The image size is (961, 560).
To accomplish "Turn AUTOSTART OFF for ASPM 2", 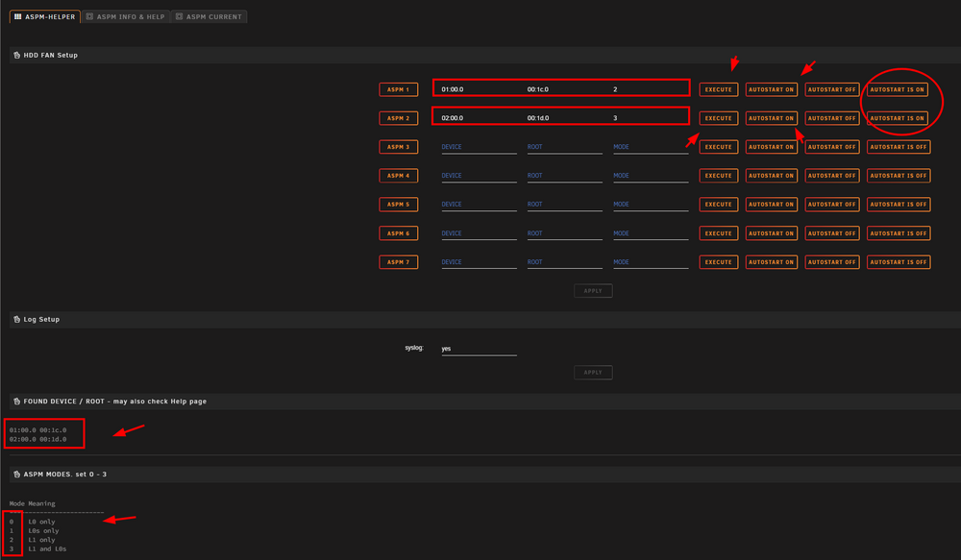I will pyautogui.click(x=831, y=118).
